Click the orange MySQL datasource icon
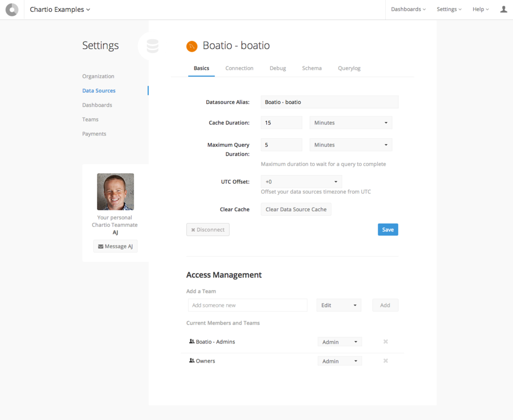Viewport: 513px width, 420px height. (192, 47)
